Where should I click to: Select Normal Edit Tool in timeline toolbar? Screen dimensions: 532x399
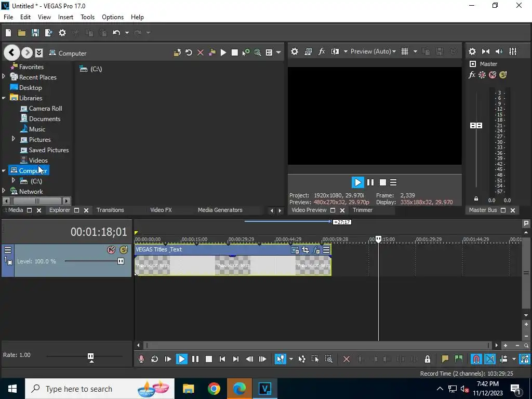coord(280,359)
